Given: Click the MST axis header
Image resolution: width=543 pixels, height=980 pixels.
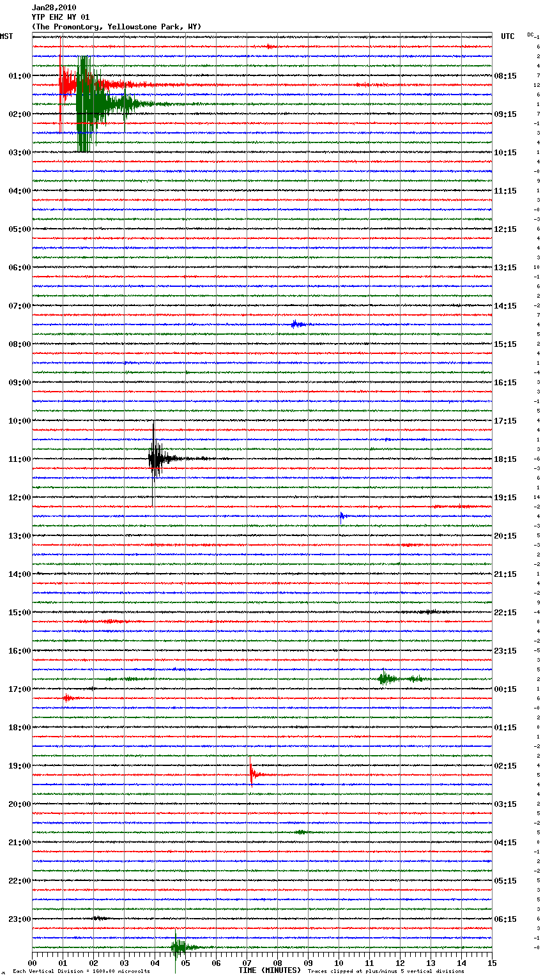Looking at the screenshot, I should [x=6, y=36].
